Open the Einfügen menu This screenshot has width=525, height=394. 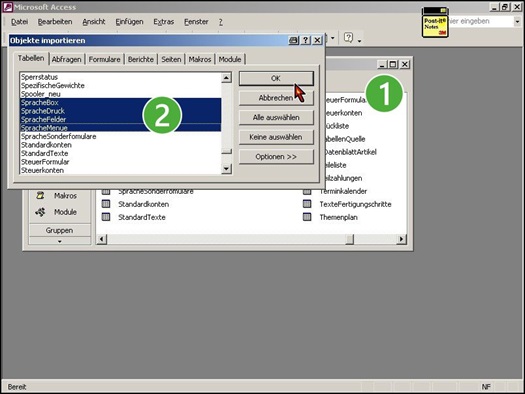(x=129, y=22)
